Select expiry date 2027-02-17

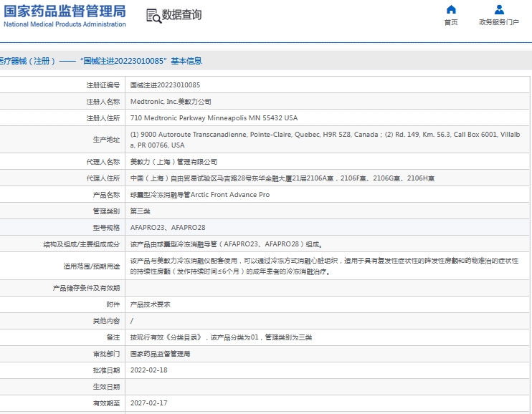point(148,403)
